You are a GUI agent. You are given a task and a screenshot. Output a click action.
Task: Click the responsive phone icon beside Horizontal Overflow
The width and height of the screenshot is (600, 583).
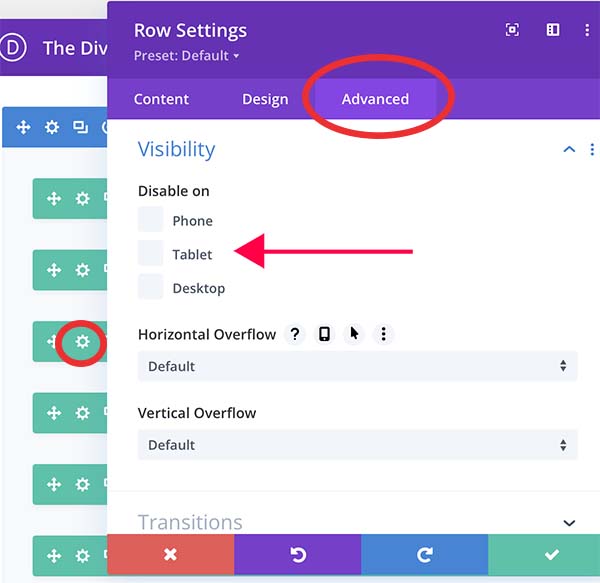(x=324, y=334)
